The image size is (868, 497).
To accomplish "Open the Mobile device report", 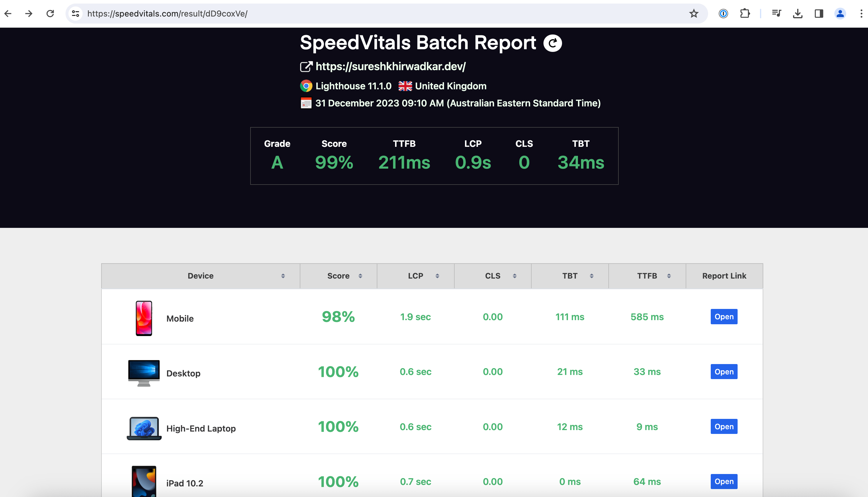I will coord(724,316).
